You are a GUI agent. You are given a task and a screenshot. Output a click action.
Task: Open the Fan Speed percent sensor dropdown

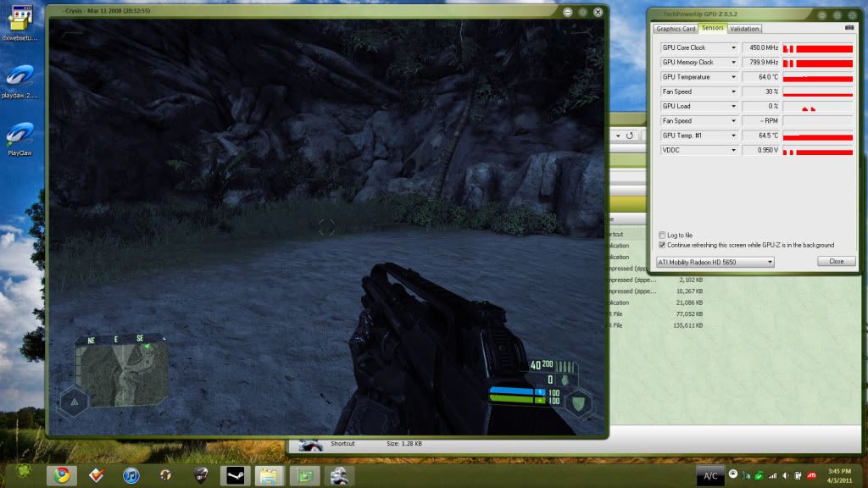(733, 91)
